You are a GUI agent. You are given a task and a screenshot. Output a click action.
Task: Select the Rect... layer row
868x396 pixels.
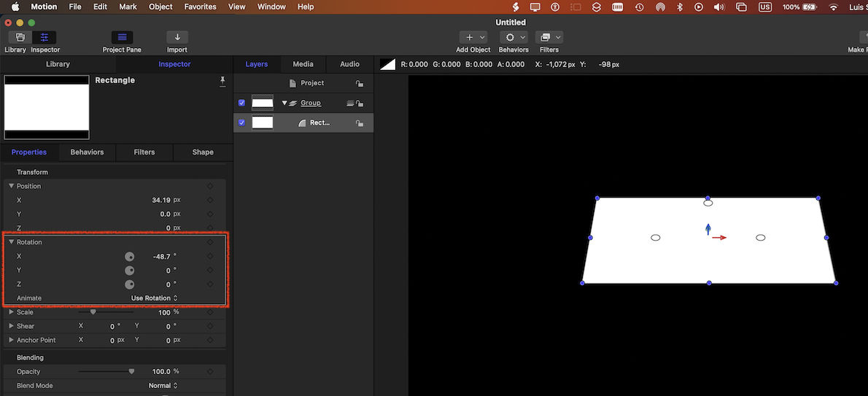[x=303, y=123]
